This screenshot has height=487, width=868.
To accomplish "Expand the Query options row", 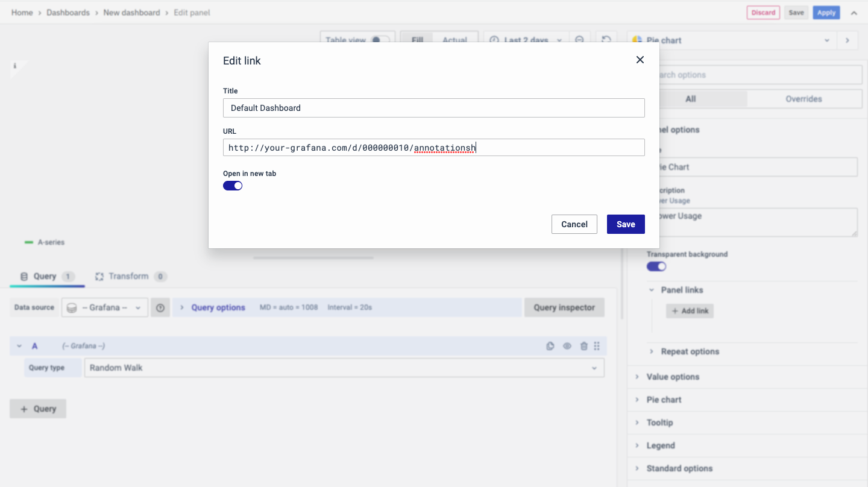I will tap(218, 307).
